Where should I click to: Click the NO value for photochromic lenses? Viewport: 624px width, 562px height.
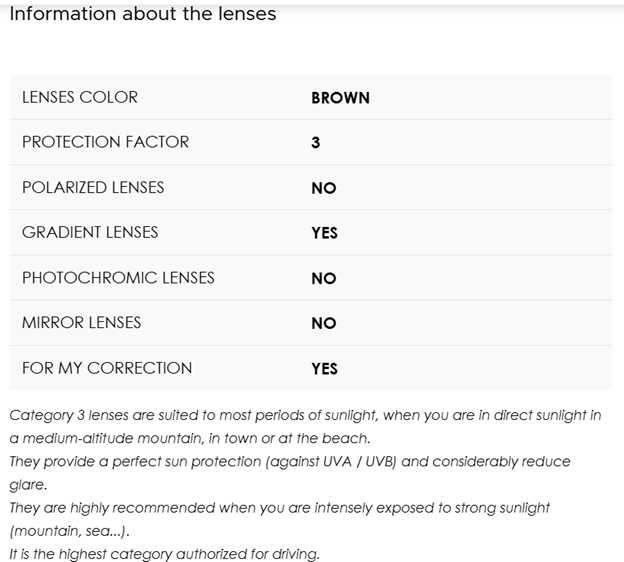point(324,278)
